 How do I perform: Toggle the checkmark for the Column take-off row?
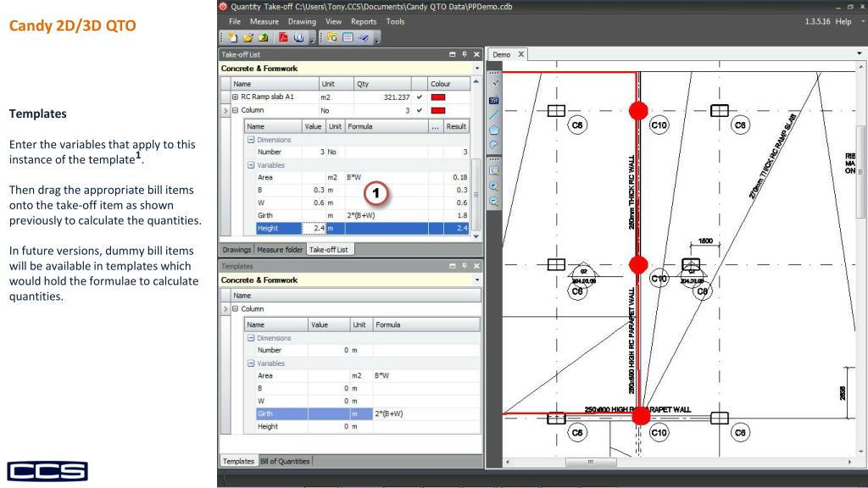click(x=420, y=110)
